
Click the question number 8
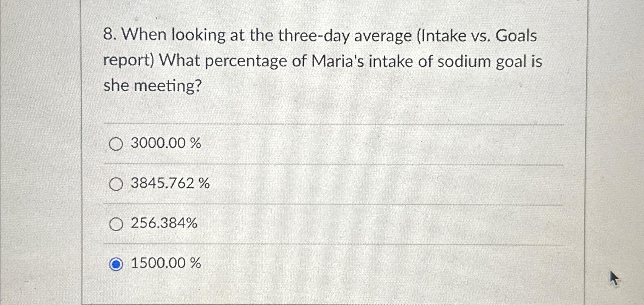[110, 36]
